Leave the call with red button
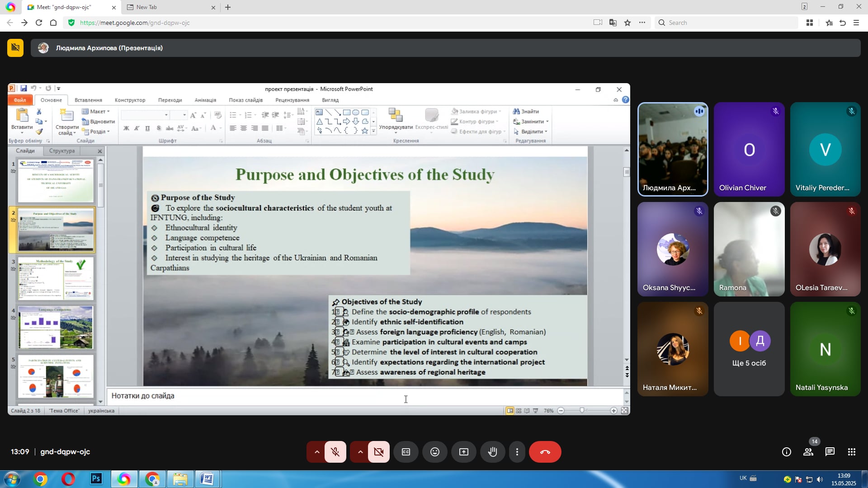 point(545,452)
